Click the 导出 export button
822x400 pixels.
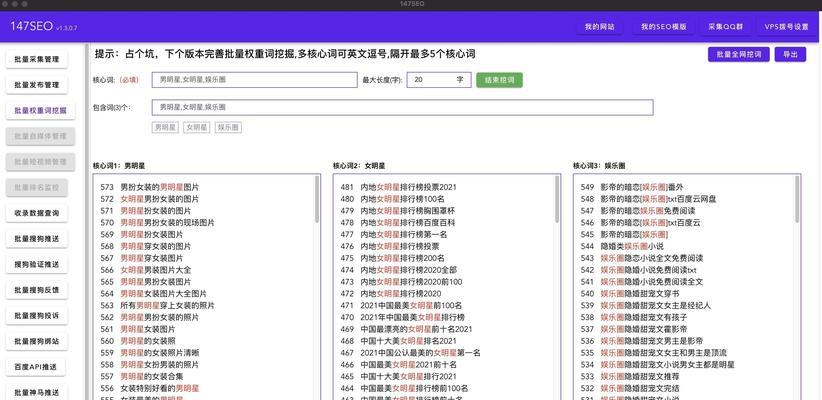point(791,54)
